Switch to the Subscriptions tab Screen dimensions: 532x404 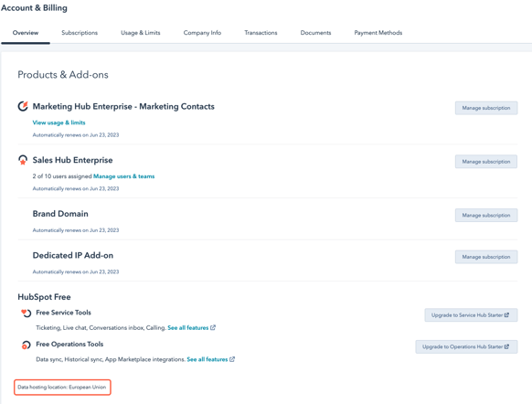(80, 33)
